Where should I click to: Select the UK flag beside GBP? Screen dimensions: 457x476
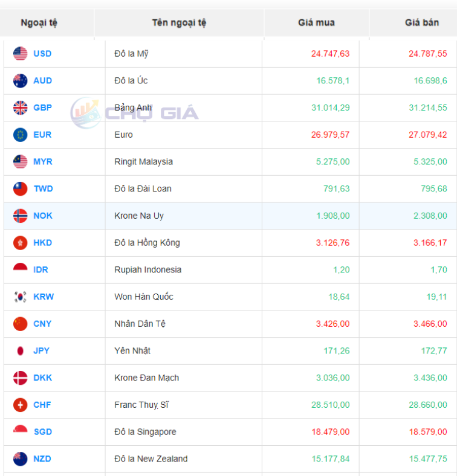coord(21,108)
